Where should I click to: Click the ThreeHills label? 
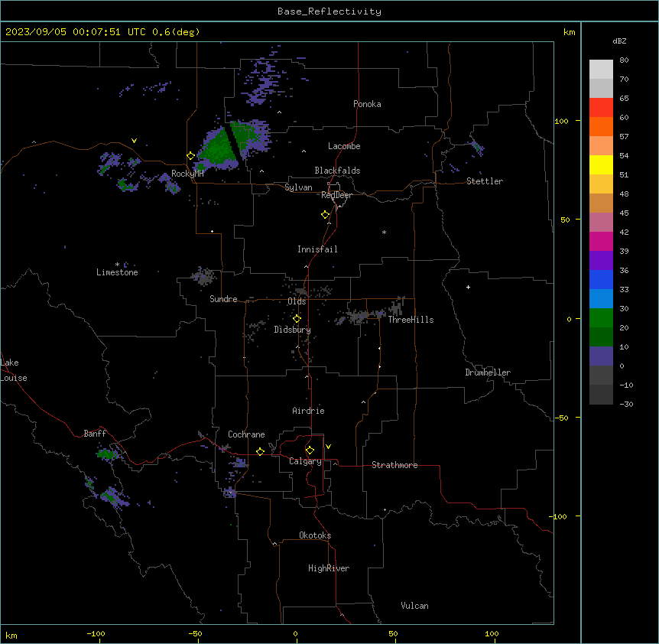click(411, 320)
